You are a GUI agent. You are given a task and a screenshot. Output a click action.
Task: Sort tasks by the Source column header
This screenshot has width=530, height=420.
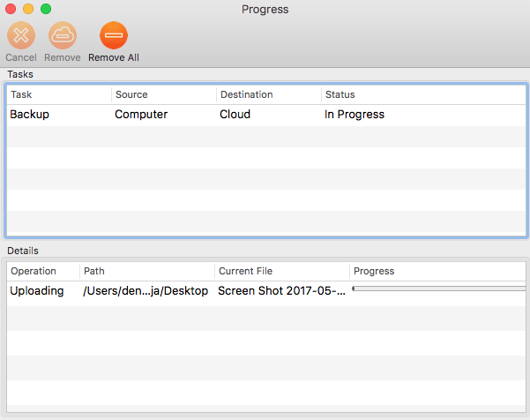tap(164, 94)
